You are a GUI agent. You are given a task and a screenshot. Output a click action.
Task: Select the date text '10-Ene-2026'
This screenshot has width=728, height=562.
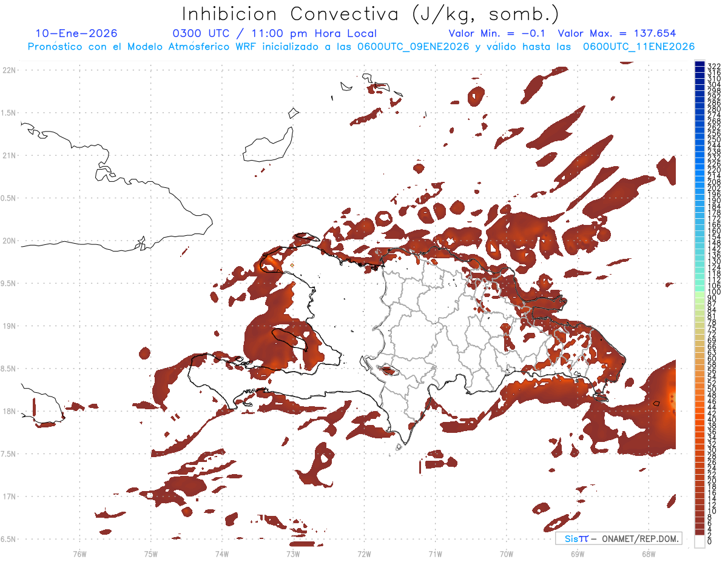point(76,33)
